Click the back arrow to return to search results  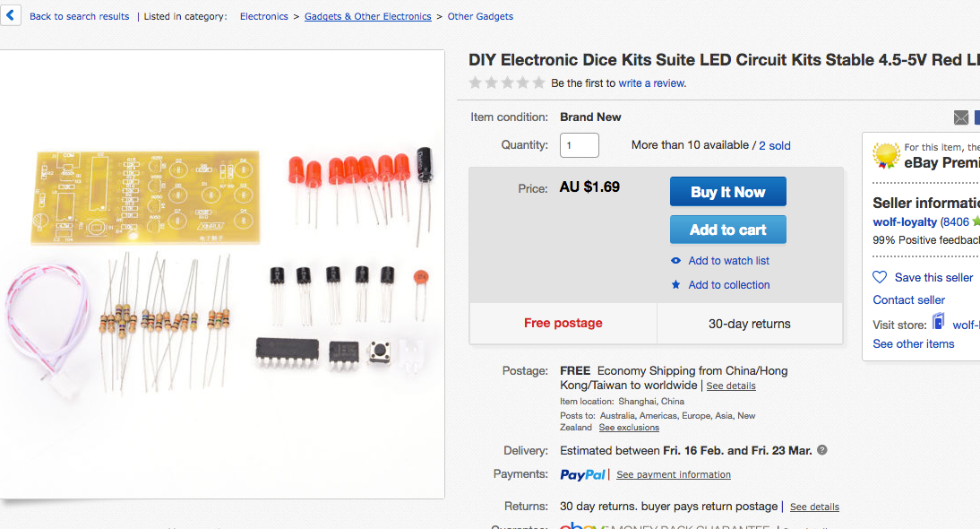[10, 15]
